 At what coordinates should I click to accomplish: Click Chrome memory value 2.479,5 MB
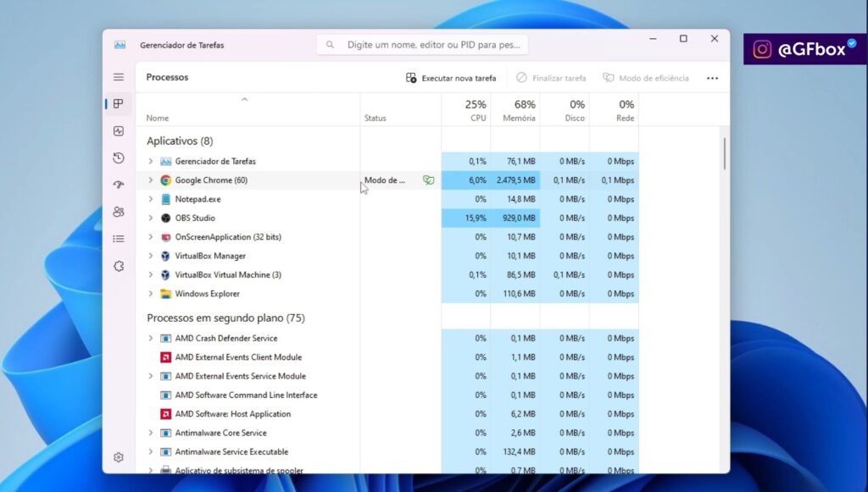pyautogui.click(x=516, y=180)
